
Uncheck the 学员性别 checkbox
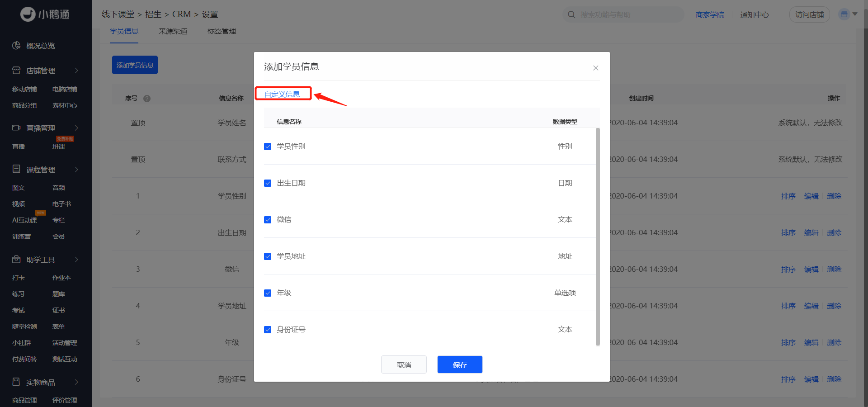coord(268,147)
